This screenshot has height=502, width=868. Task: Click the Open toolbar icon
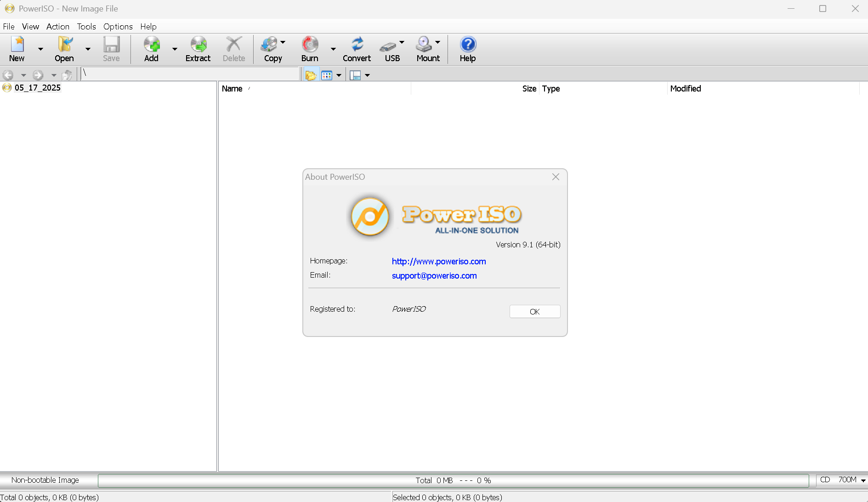[64, 49]
